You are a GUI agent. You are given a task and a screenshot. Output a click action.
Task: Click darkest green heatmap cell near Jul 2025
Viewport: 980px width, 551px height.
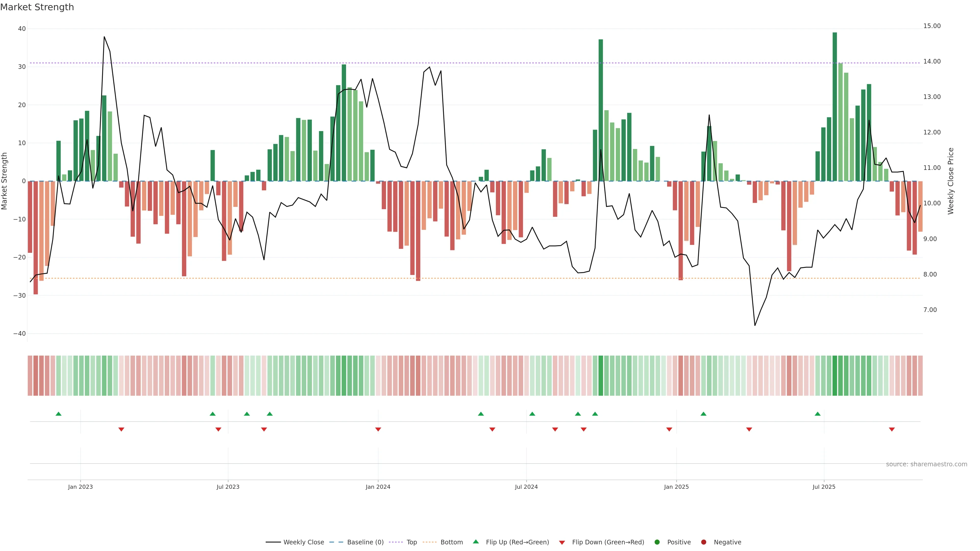click(x=835, y=376)
